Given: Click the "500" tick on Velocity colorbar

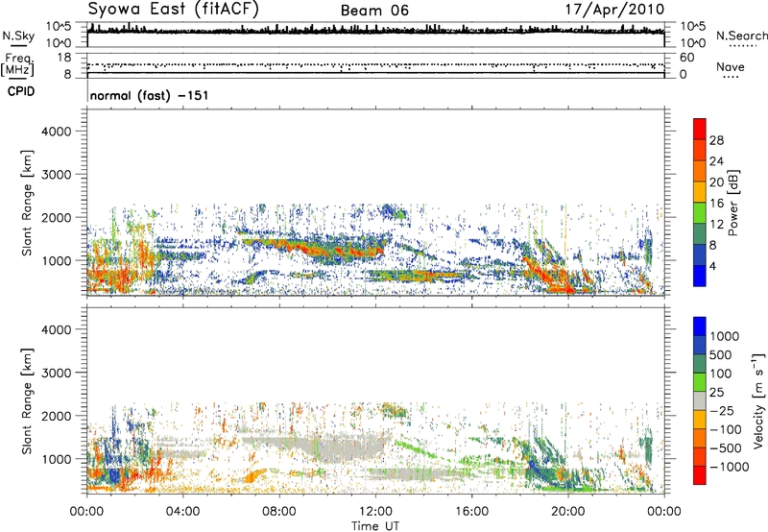Looking at the screenshot, I should coord(721,354).
